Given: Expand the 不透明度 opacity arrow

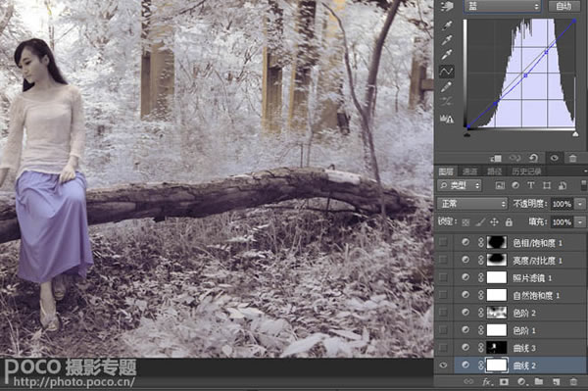Looking at the screenshot, I should (580, 204).
